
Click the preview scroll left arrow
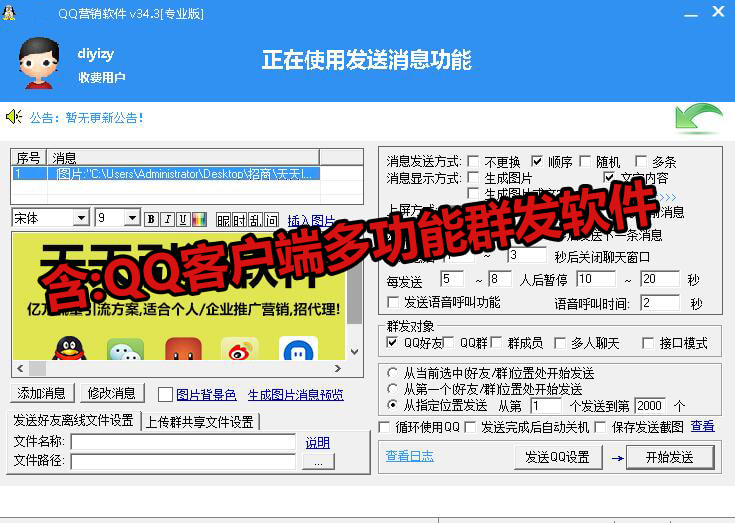coord(20,368)
